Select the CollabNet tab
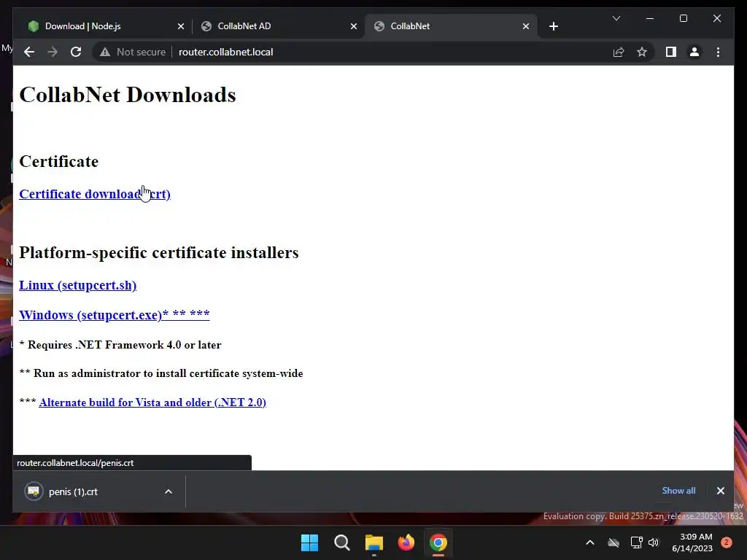 coord(450,26)
